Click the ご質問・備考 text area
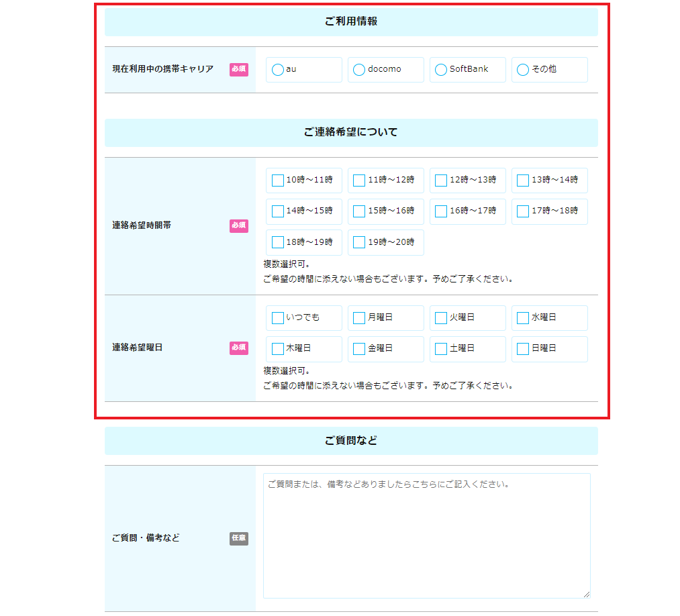 426,535
